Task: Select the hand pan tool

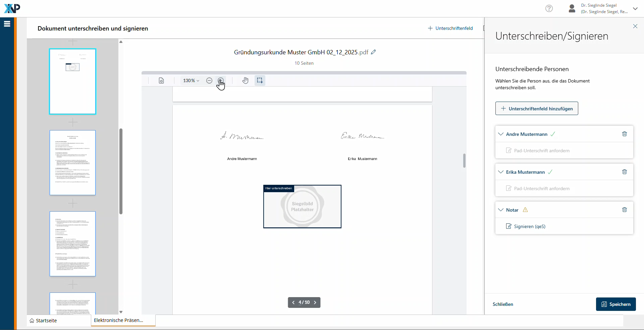Action: tap(246, 80)
